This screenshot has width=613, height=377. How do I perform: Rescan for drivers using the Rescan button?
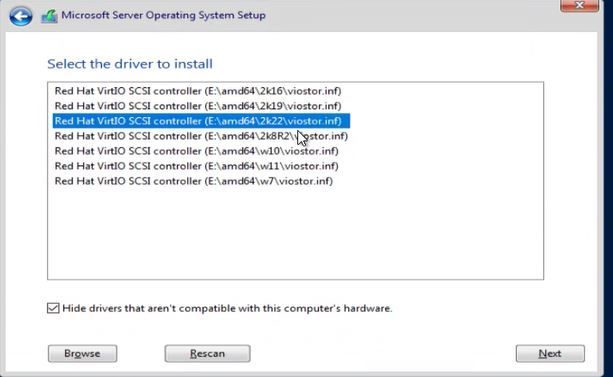207,354
